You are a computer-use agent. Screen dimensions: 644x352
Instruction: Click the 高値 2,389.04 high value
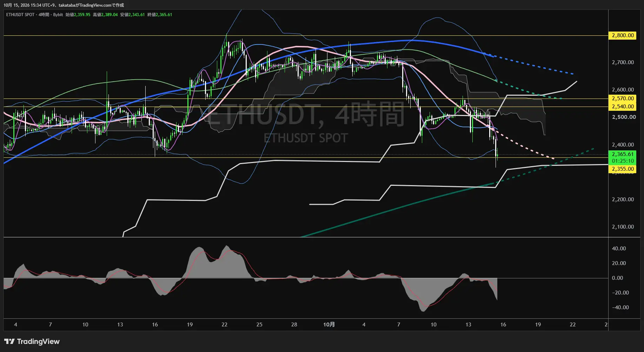tap(105, 15)
